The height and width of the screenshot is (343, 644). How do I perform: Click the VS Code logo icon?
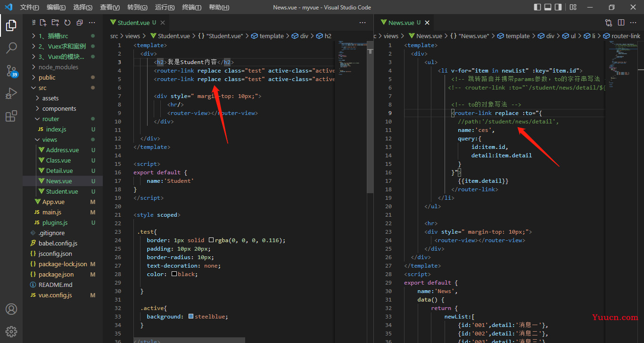[8, 7]
